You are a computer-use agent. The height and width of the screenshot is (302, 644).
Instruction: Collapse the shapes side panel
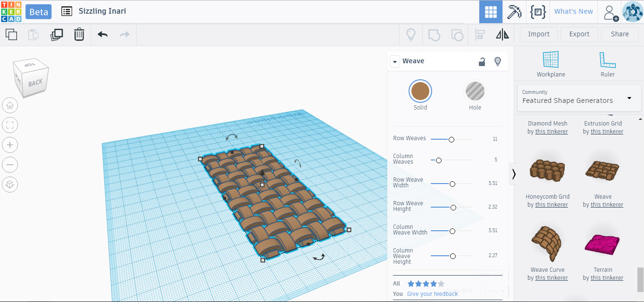tap(514, 174)
